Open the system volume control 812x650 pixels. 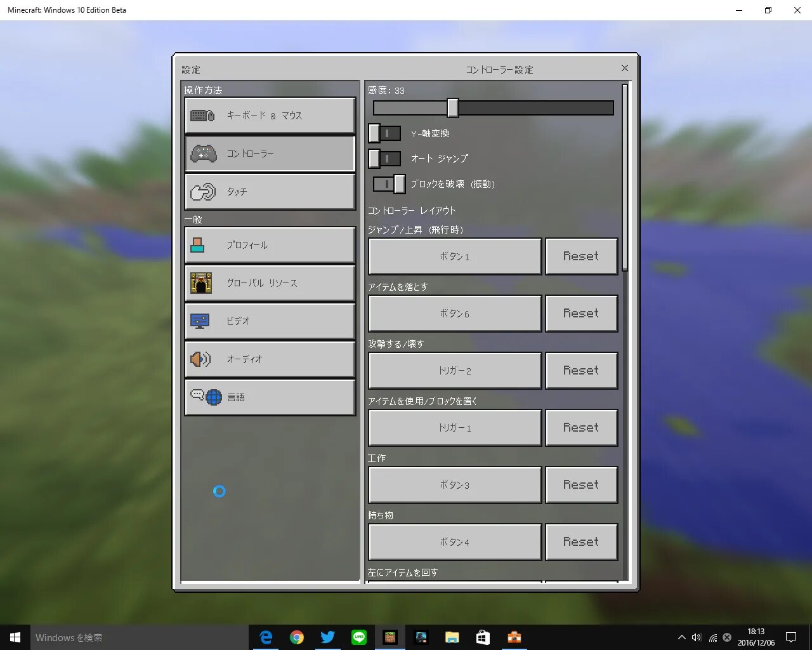pos(697,637)
